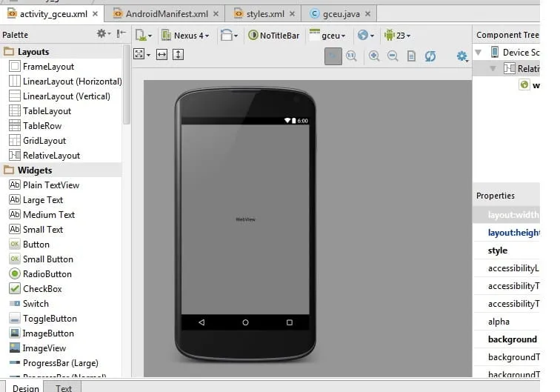This screenshot has width=560, height=392.
Task: Click the refresh layout preview icon
Action: tap(430, 56)
